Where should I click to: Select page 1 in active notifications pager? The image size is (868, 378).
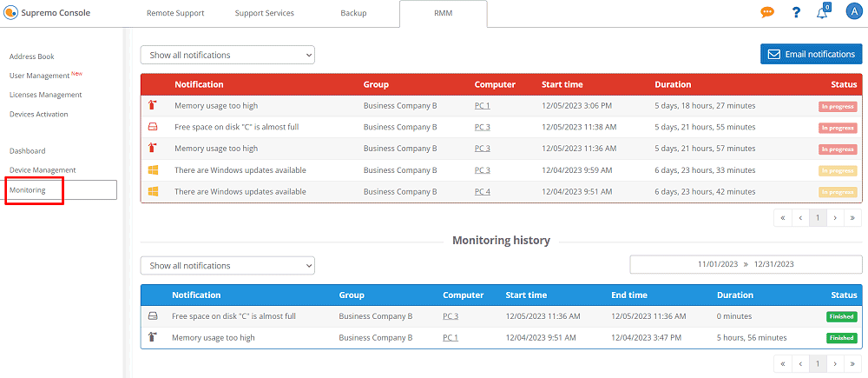[818, 218]
